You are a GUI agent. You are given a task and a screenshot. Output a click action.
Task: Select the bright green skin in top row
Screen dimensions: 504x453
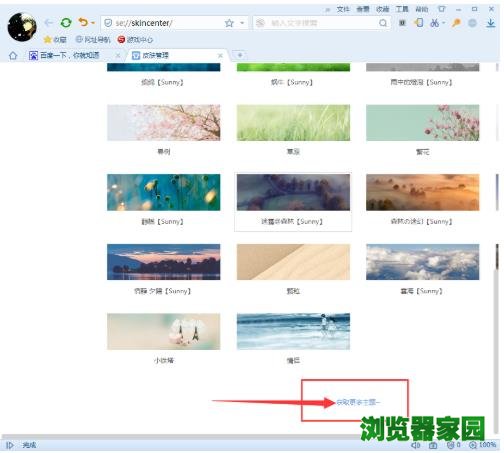click(x=293, y=67)
